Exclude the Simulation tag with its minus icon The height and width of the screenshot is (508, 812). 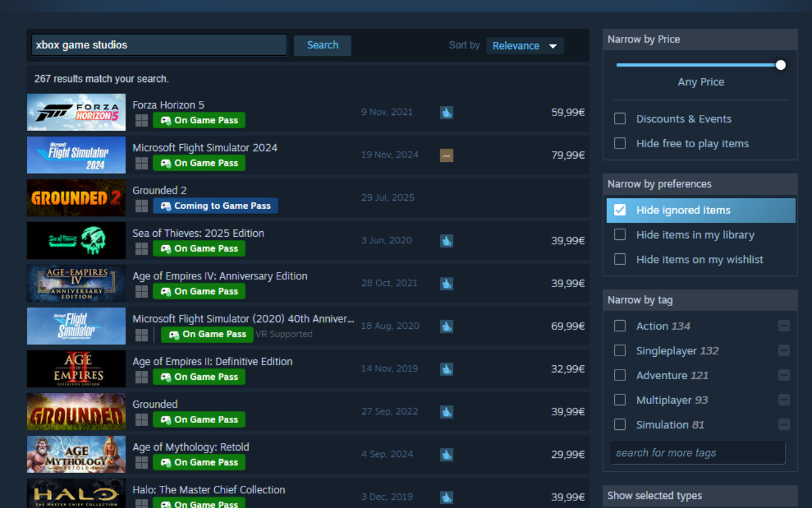point(784,424)
